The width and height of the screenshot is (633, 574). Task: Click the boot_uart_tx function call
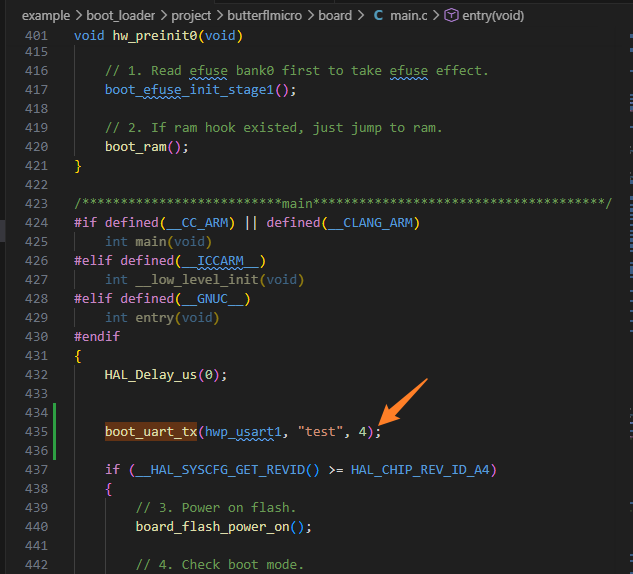click(151, 432)
